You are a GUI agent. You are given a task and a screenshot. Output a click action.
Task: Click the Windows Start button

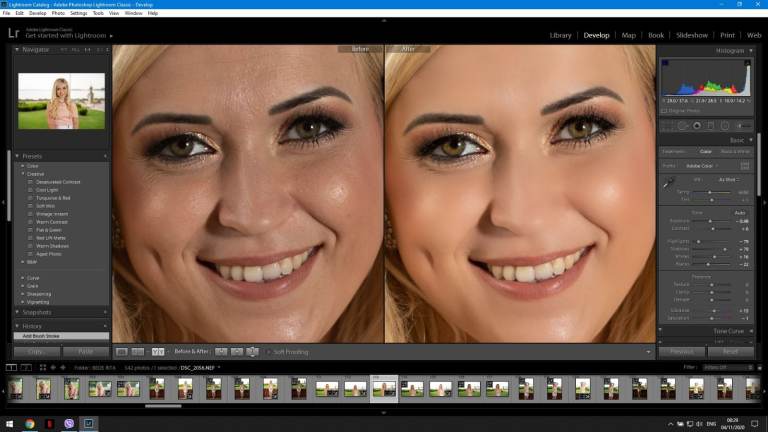pos(9,424)
